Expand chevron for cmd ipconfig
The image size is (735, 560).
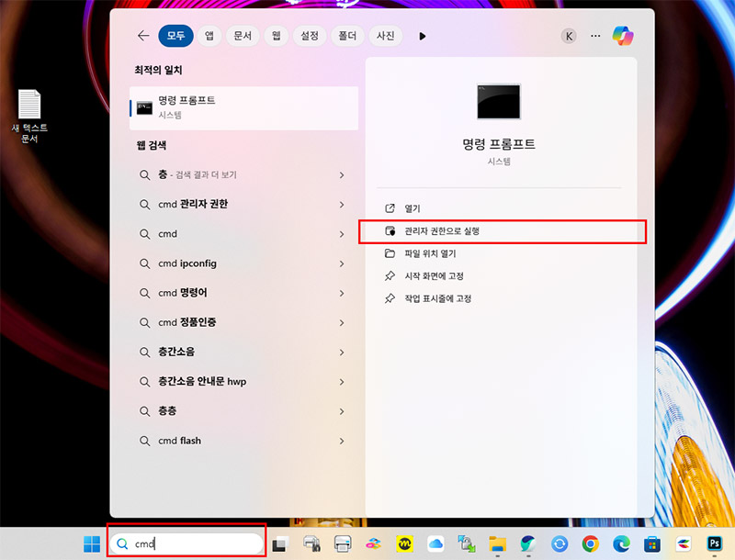pyautogui.click(x=342, y=263)
